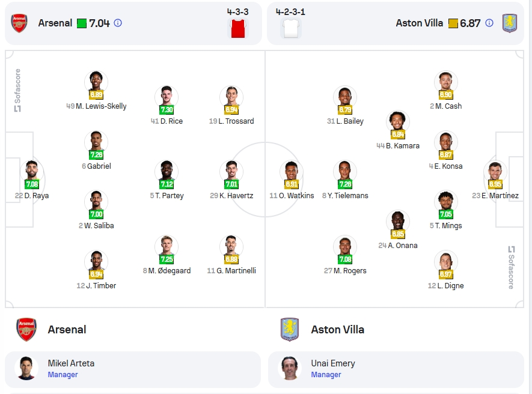Click the Aston Villa crest above Unai Emery

pyautogui.click(x=289, y=329)
